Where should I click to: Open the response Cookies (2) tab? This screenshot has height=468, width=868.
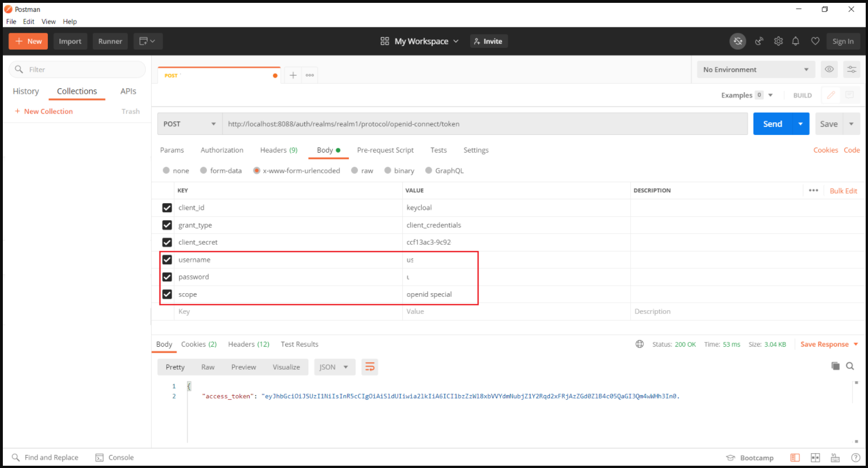pyautogui.click(x=199, y=344)
